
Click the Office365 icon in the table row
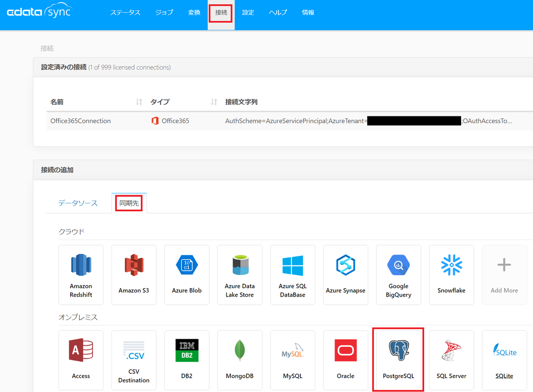coord(155,121)
